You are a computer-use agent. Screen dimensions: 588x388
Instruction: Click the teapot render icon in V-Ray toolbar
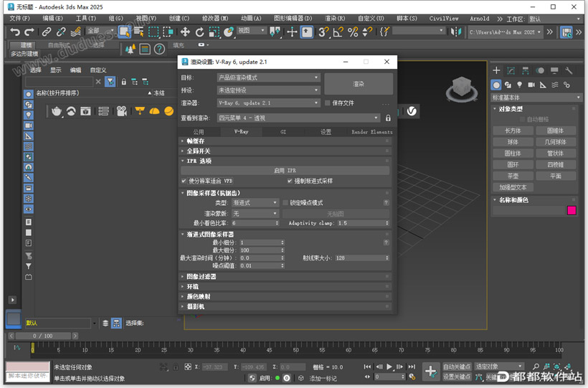point(57,111)
